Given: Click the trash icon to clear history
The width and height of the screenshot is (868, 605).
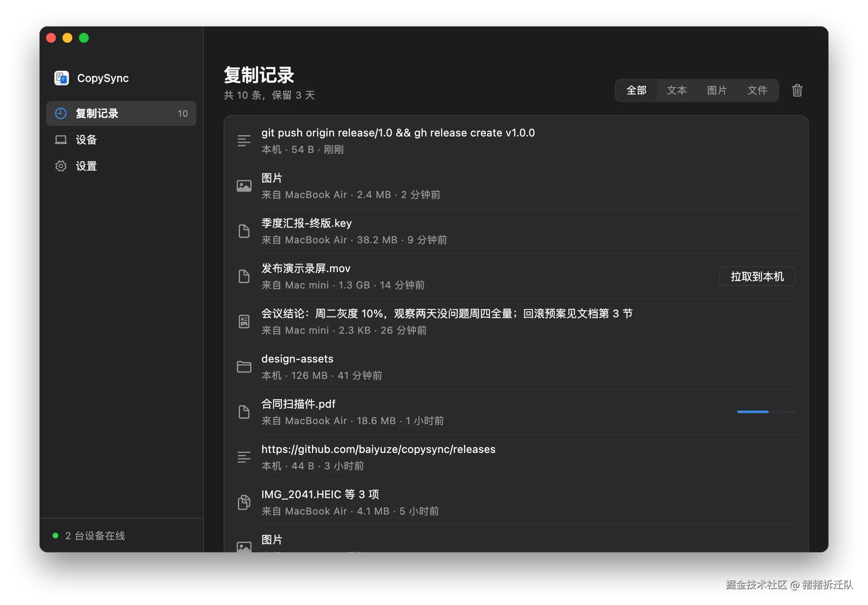Looking at the screenshot, I should click(797, 90).
